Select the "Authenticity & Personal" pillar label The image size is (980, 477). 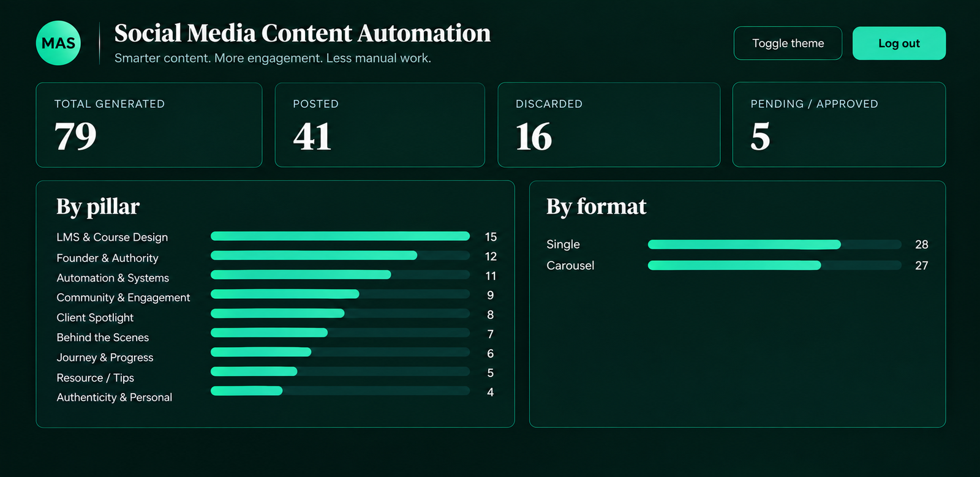click(114, 397)
